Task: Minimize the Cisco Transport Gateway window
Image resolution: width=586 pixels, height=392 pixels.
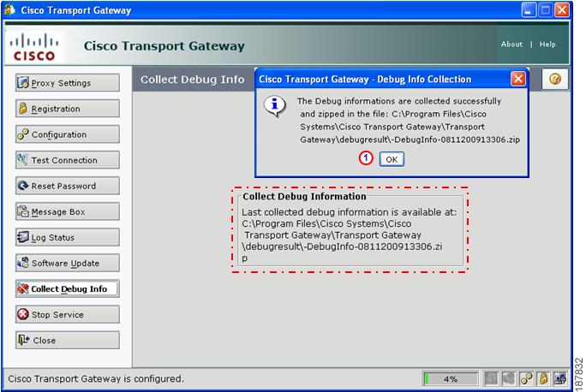Action: click(x=529, y=10)
